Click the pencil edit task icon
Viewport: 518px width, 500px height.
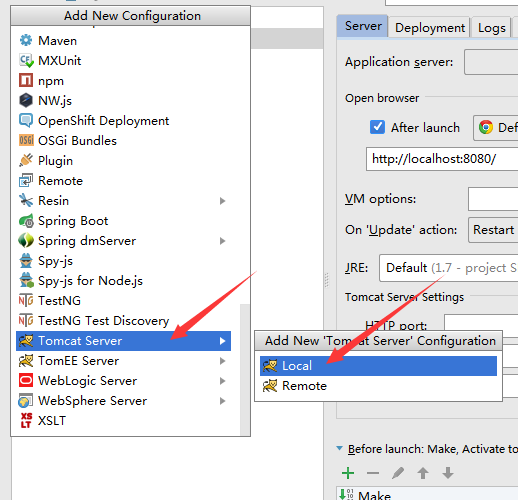point(398,473)
